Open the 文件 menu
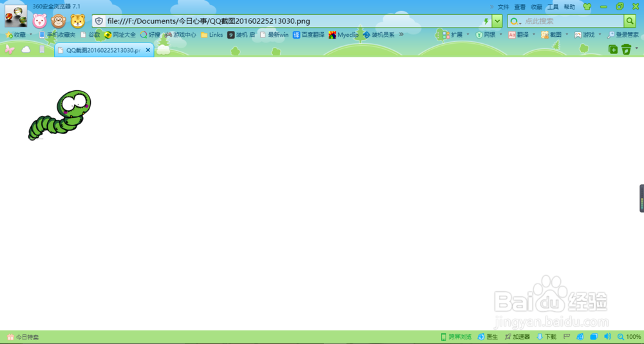 point(503,7)
